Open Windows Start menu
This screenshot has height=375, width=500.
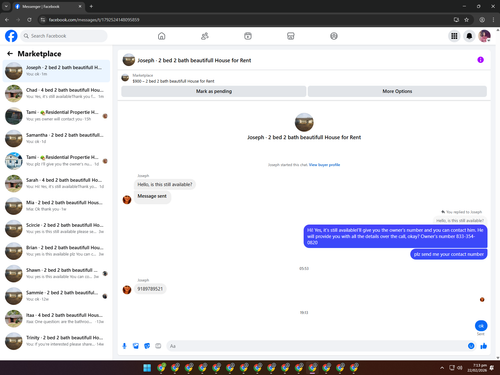pyautogui.click(x=147, y=368)
